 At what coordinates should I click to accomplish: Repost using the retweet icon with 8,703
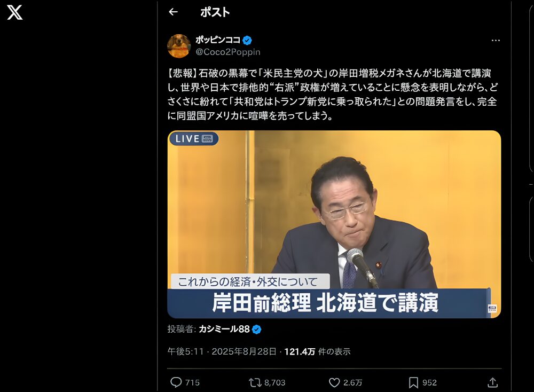(x=255, y=382)
